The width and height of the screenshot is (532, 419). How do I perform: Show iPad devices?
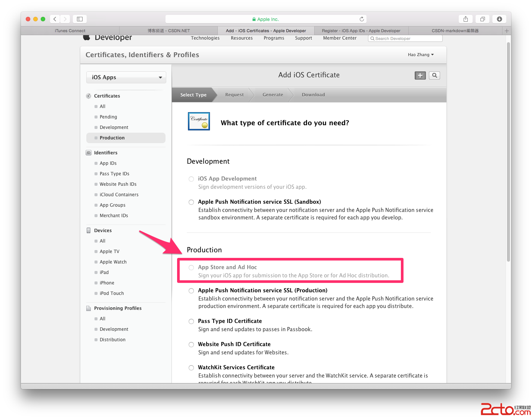point(104,272)
